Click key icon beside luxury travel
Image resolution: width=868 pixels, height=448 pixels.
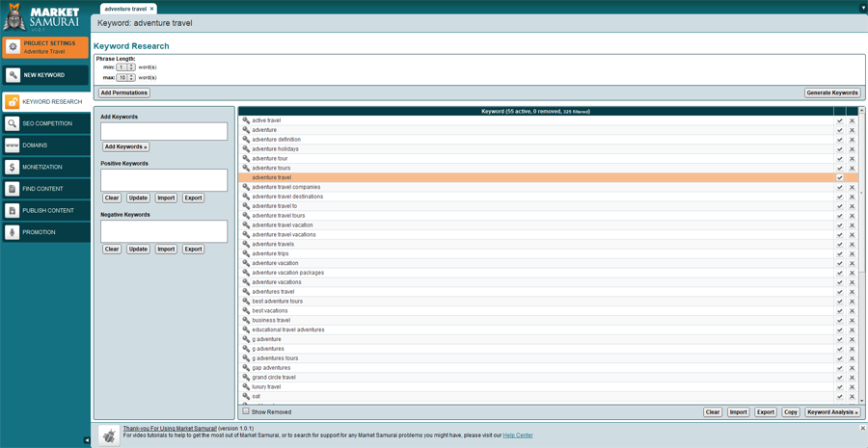[246, 386]
